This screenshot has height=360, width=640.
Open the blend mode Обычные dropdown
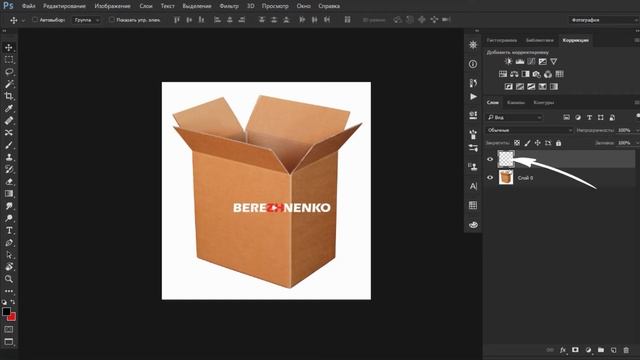click(529, 130)
